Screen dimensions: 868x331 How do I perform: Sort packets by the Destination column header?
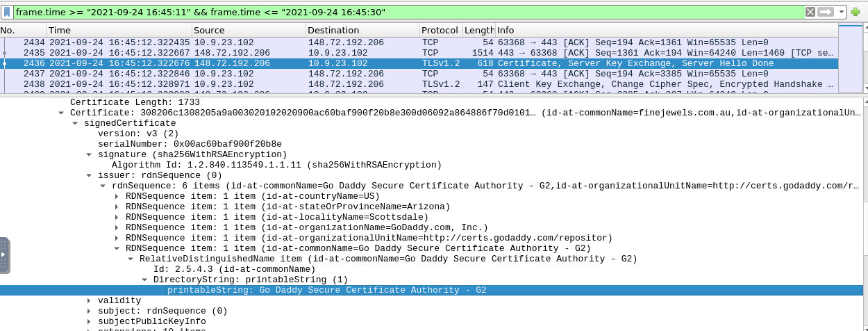coord(362,30)
